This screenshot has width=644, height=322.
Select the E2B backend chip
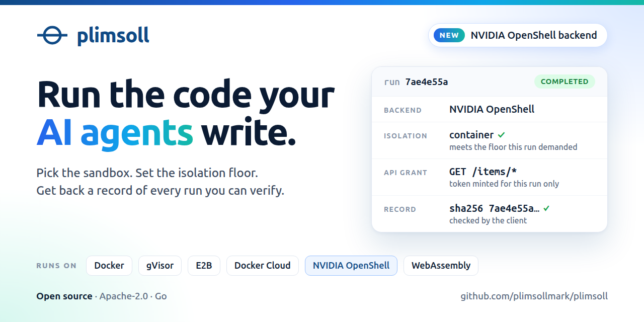(204, 266)
